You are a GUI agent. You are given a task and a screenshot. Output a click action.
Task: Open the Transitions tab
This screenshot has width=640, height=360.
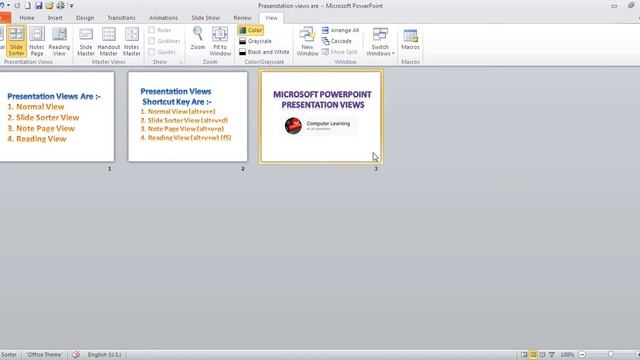(121, 18)
